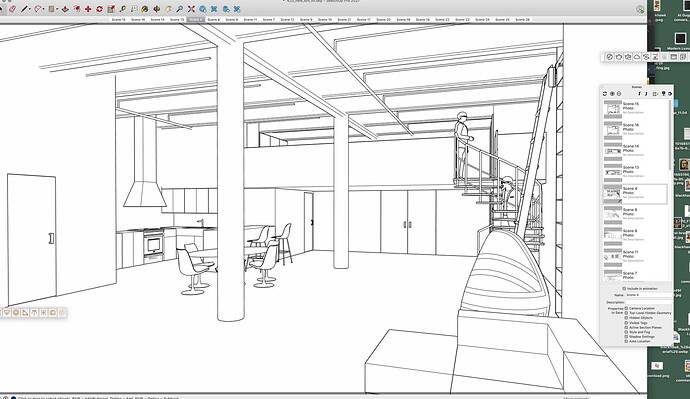The height and width of the screenshot is (399, 690).
Task: Open Scenes panel view options
Action: coord(655,94)
